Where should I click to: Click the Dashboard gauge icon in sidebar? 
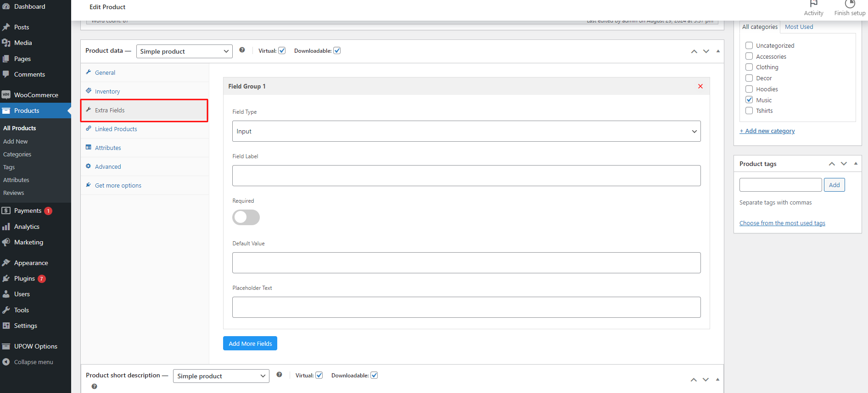pyautogui.click(x=6, y=6)
